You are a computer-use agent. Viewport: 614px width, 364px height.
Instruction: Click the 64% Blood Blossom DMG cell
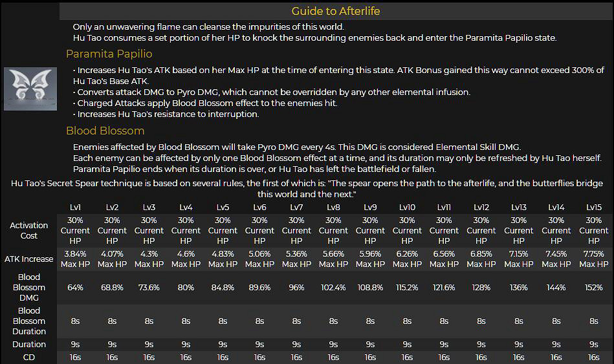click(75, 287)
